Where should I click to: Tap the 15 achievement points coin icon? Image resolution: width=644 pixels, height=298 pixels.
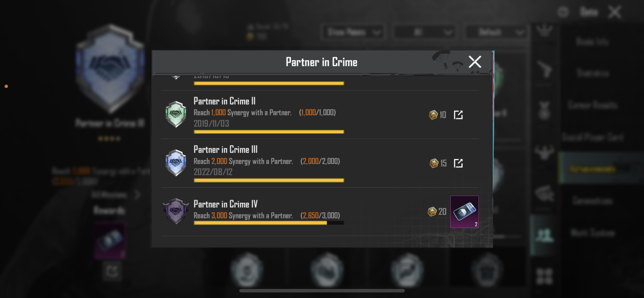(x=434, y=163)
